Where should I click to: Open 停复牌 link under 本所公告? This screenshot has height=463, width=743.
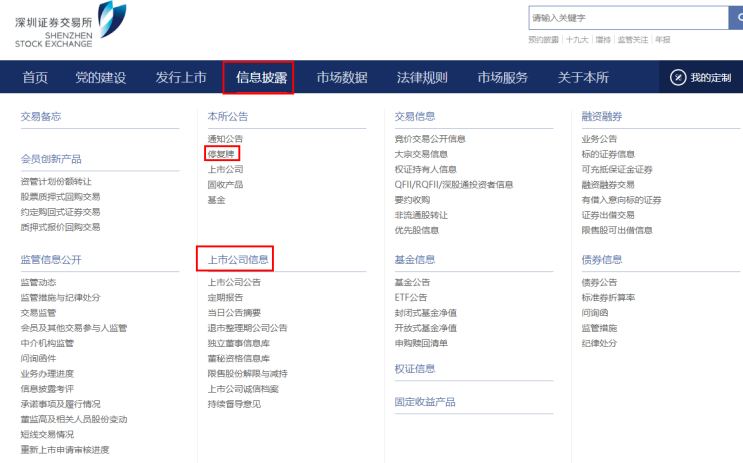coord(221,154)
